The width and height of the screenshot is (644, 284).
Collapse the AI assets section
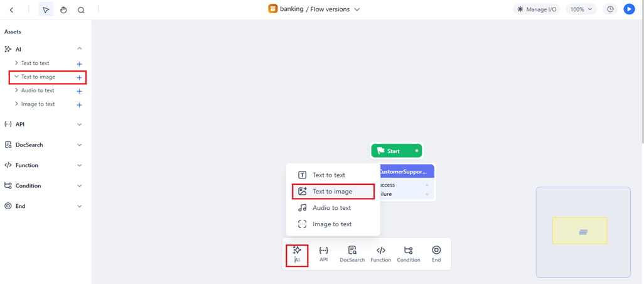coord(80,49)
